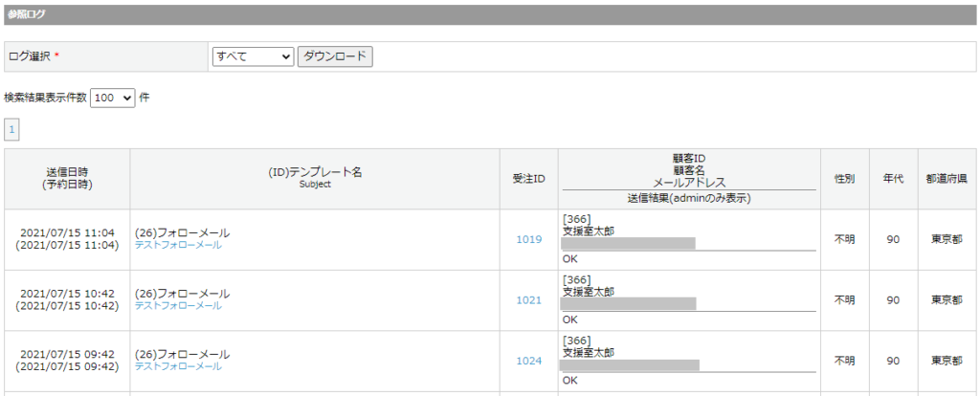Click (26)フォローメール in the 10:42 row

(183, 294)
